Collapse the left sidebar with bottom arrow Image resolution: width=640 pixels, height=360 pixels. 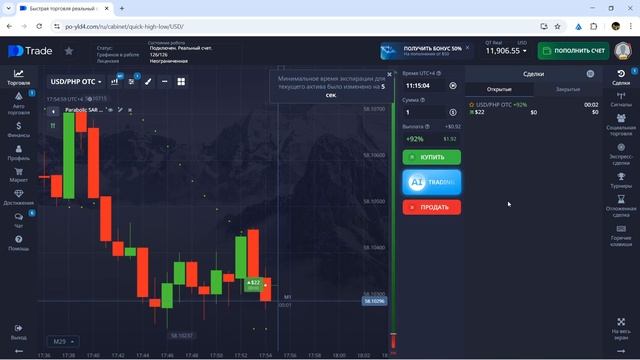tap(19, 351)
